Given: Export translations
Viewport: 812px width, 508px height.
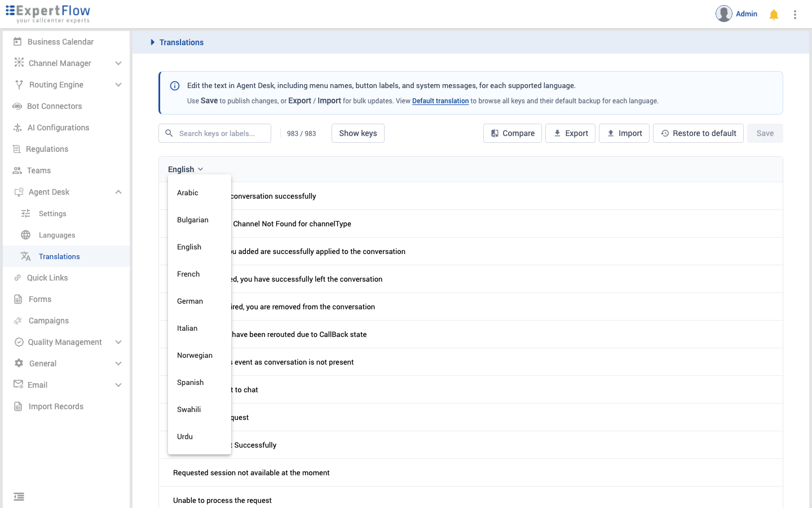Looking at the screenshot, I should point(570,133).
